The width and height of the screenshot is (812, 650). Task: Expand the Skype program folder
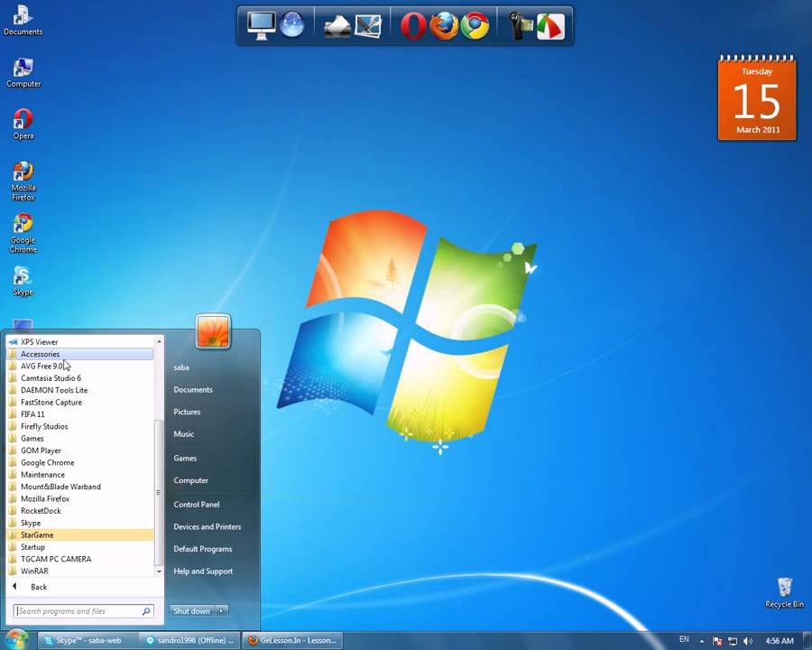coord(80,523)
